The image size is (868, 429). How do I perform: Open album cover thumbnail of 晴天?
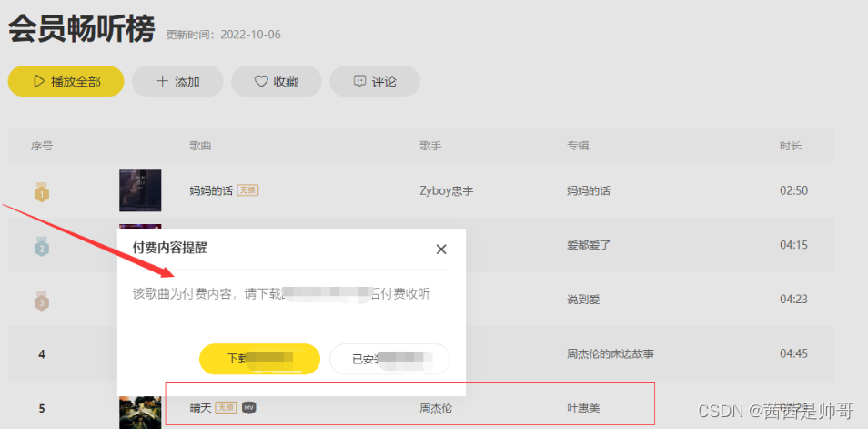pyautogui.click(x=140, y=413)
